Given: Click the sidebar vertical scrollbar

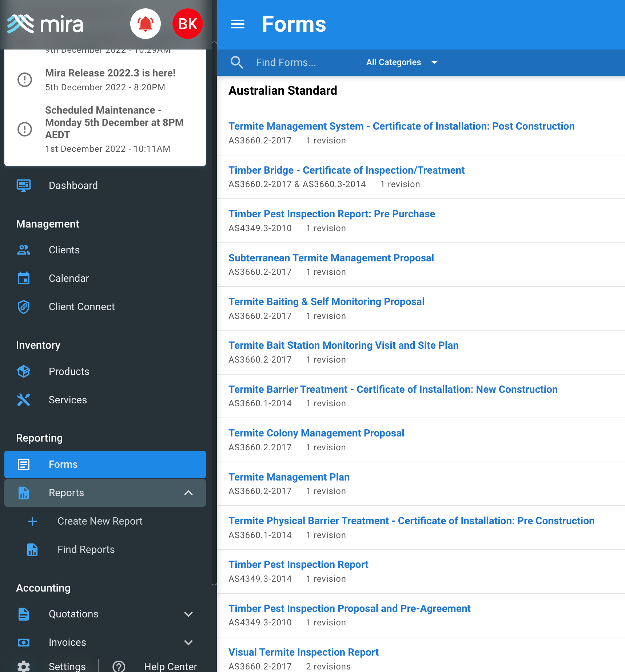Looking at the screenshot, I should coord(214,313).
